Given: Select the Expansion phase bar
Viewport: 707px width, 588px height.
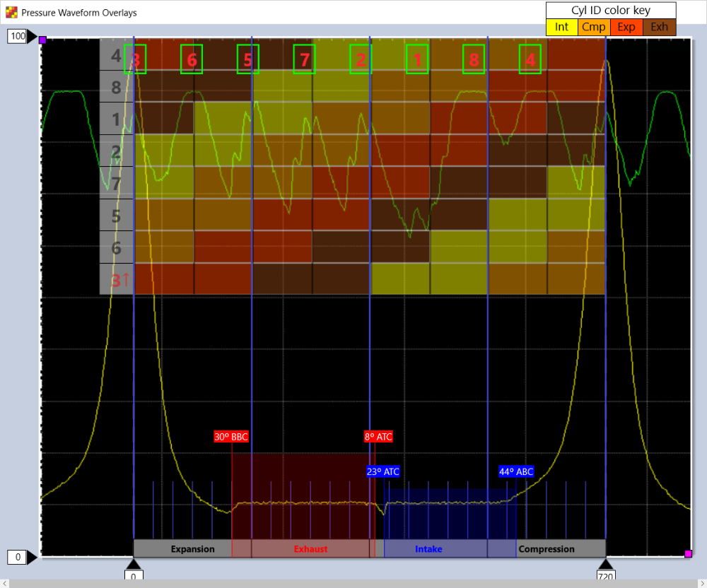Looking at the screenshot, I should coord(192,549).
